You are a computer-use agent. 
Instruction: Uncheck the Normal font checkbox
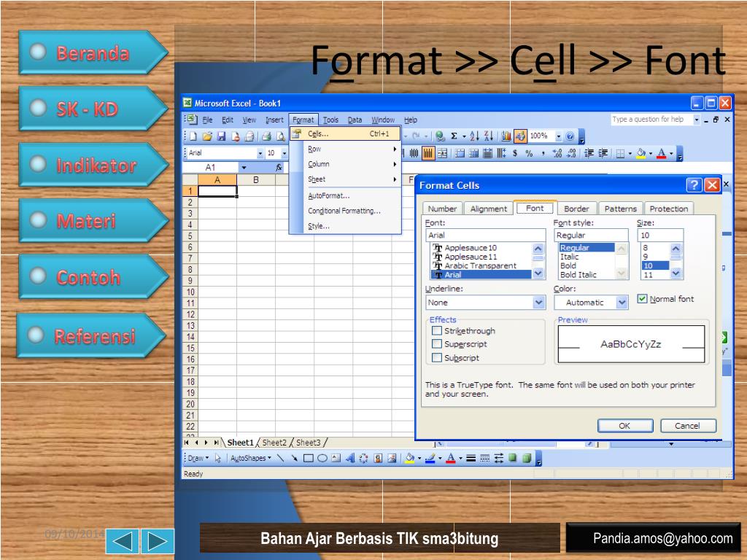coord(642,298)
